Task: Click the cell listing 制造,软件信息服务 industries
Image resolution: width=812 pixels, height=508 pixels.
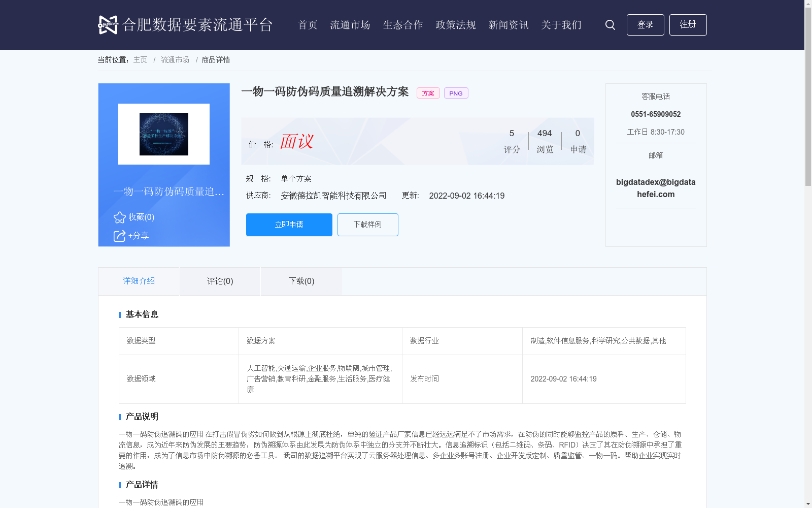Action: 604,341
